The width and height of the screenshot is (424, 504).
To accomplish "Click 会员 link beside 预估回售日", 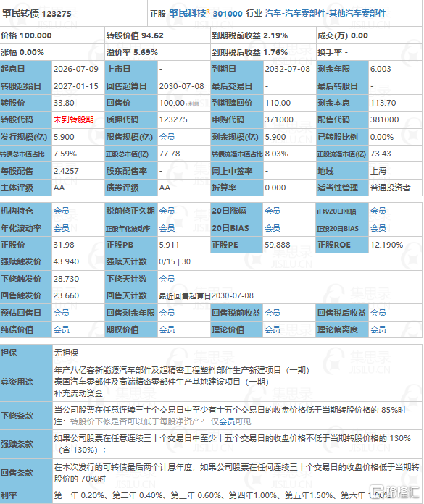I will [x=62, y=313].
